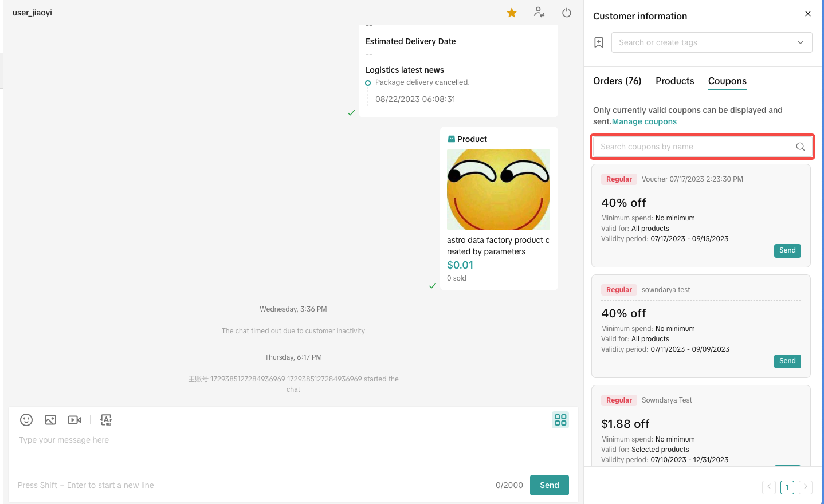
Task: Open the emoji picker
Action: click(26, 420)
